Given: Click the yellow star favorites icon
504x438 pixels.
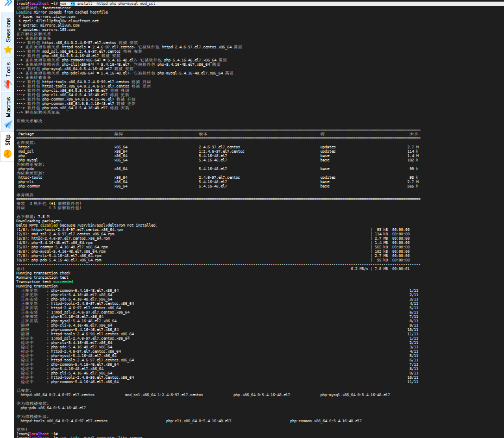Looking at the screenshot, I should point(8,50).
